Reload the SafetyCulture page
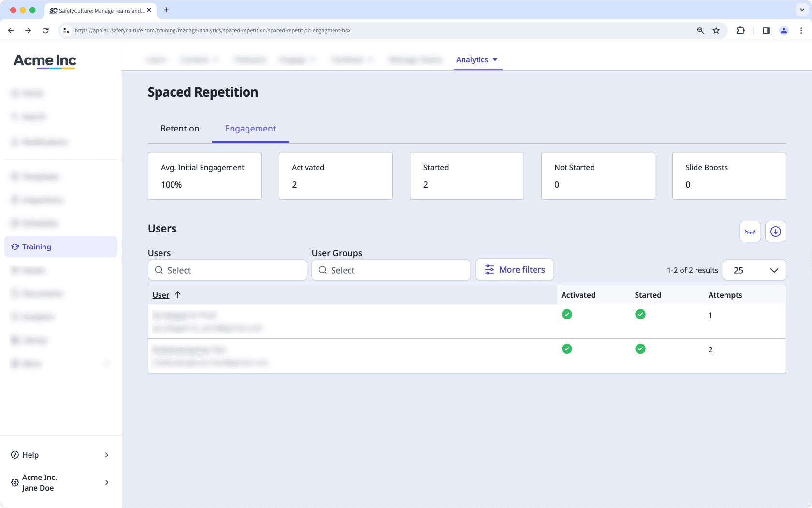 pos(45,30)
